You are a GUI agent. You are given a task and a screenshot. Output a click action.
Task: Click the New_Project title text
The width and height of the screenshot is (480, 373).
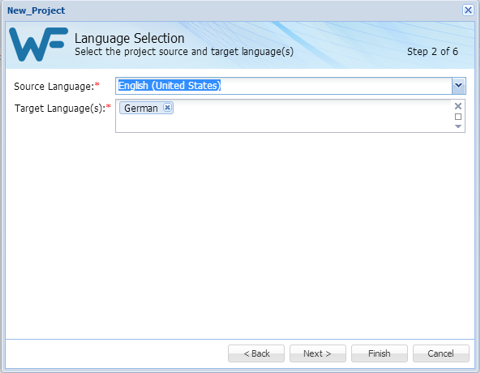coord(36,11)
